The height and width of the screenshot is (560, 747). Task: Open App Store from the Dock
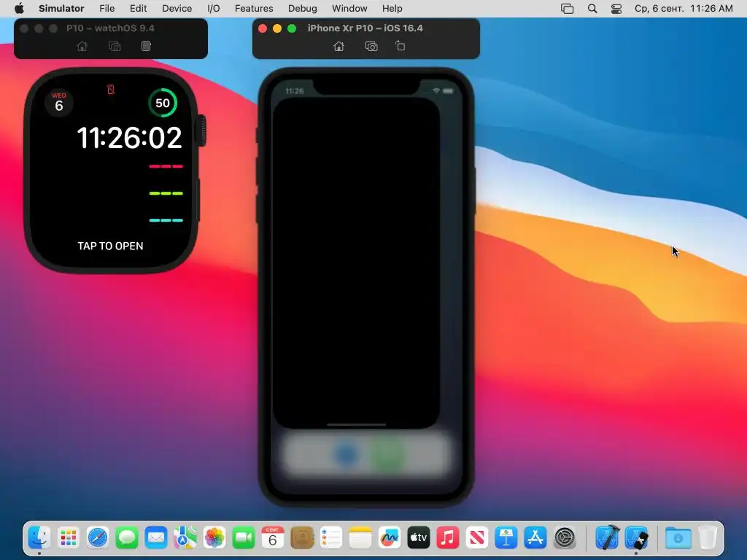(x=535, y=537)
